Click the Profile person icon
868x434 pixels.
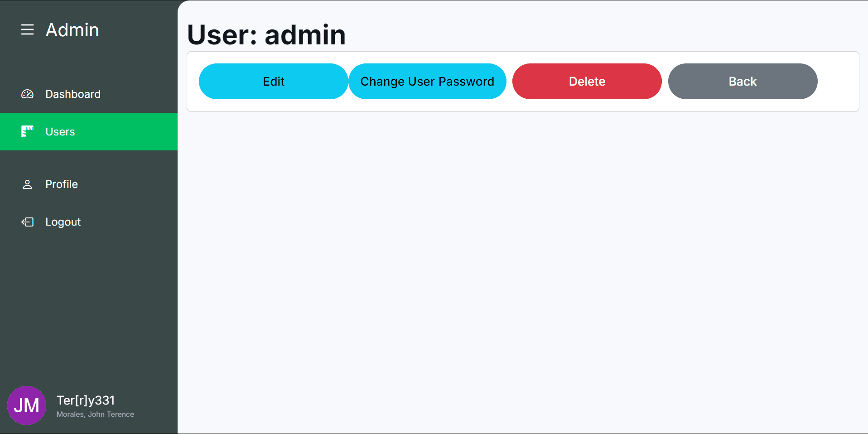click(x=27, y=184)
